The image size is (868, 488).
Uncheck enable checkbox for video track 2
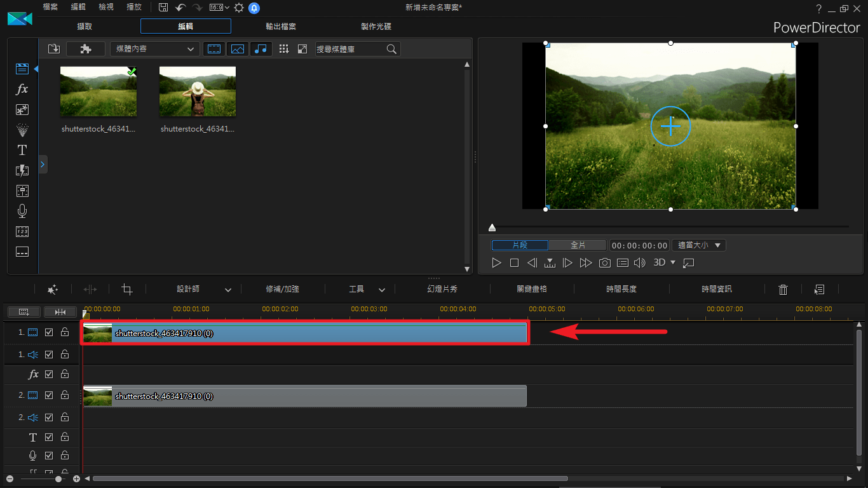point(49,395)
